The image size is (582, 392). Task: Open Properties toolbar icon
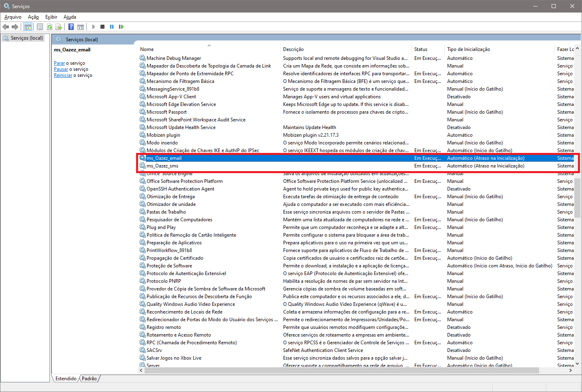[x=40, y=27]
